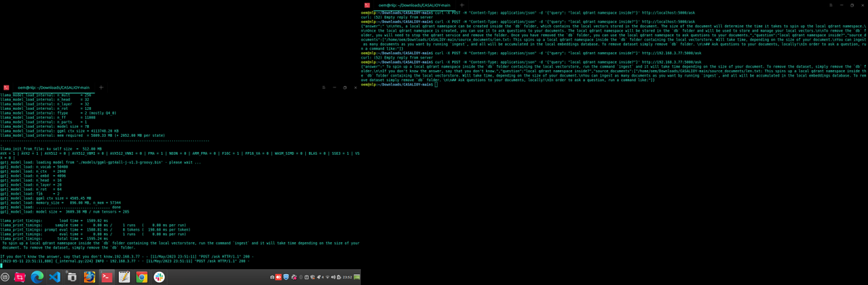Open the network wifi tray icon
This screenshot has height=285, width=868.
coord(327,277)
